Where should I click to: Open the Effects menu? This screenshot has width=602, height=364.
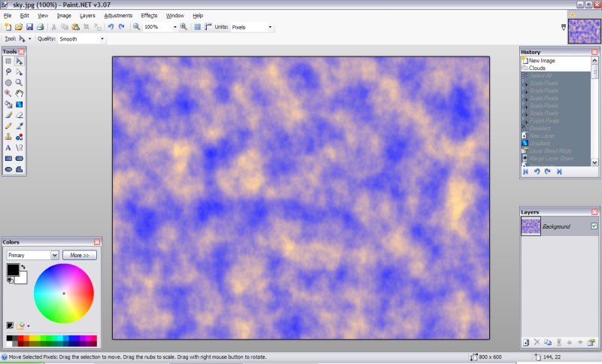[149, 15]
